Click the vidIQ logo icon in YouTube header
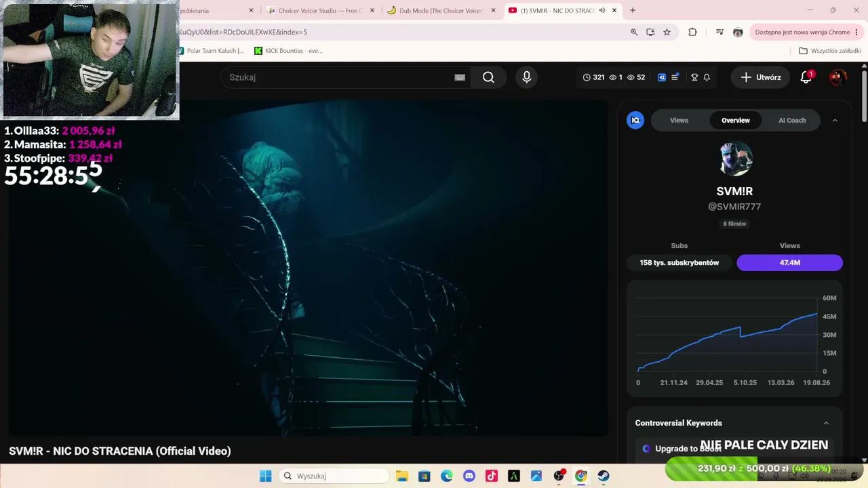This screenshot has width=868, height=488. [x=662, y=77]
